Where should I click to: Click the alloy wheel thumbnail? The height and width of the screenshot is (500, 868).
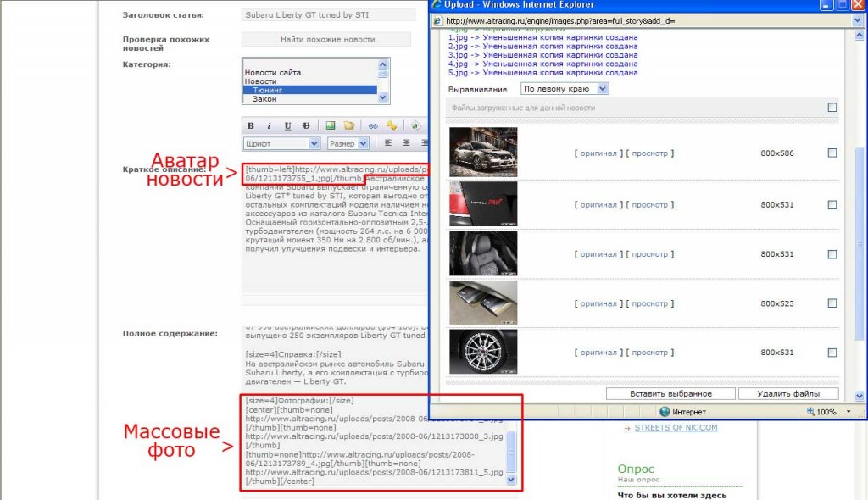click(x=483, y=352)
